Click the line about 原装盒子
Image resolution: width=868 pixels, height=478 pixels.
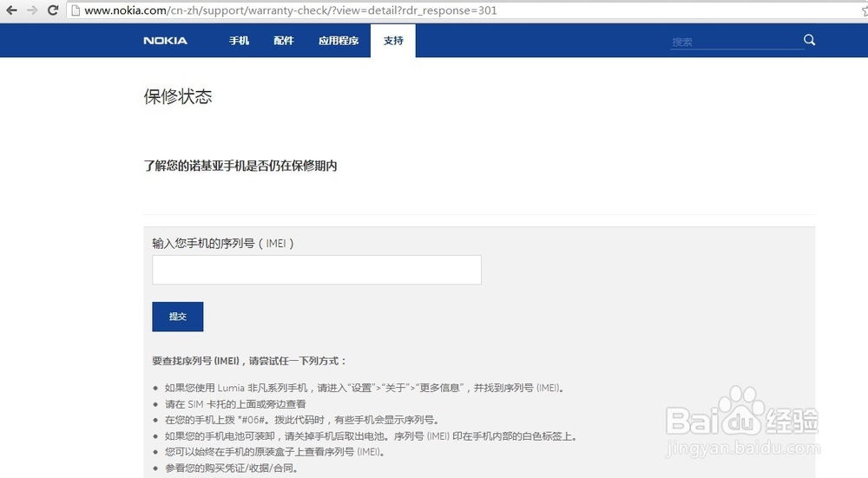pyautogui.click(x=275, y=452)
